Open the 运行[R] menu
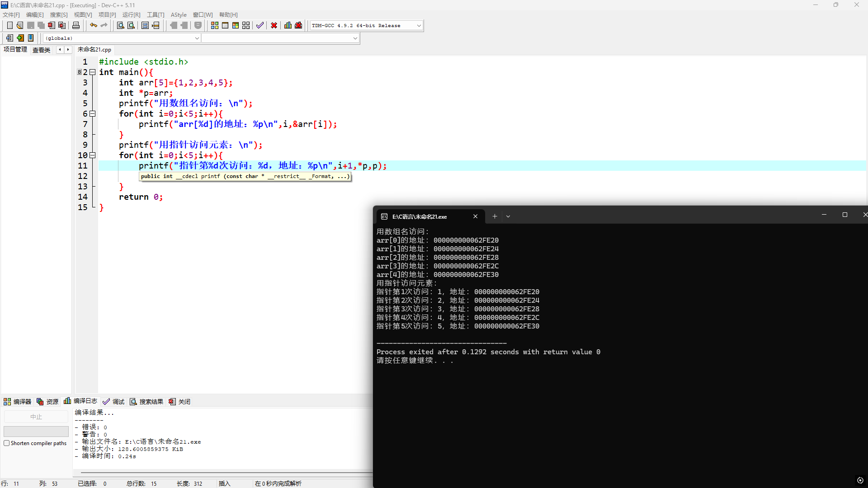Viewport: 868px width, 488px height. pos(131,15)
